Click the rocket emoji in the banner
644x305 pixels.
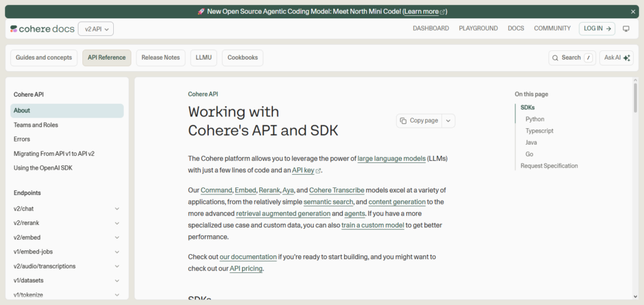click(x=201, y=11)
